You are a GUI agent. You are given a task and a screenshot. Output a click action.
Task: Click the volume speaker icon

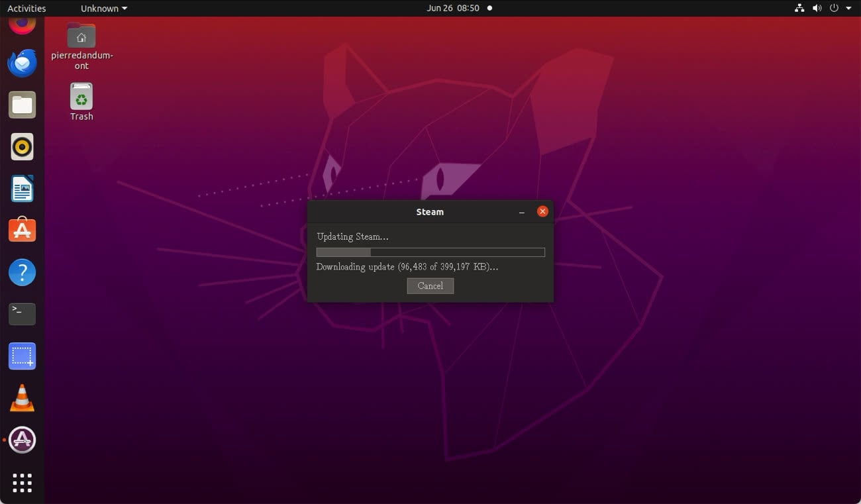click(x=817, y=9)
